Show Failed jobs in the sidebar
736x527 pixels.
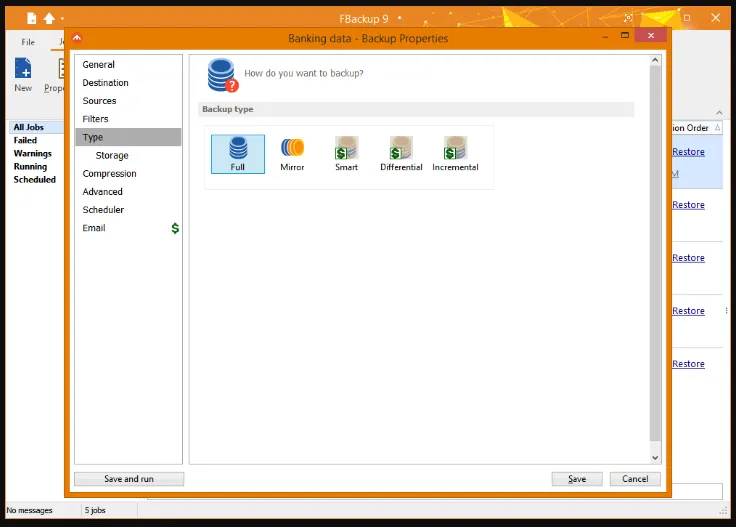(x=25, y=140)
